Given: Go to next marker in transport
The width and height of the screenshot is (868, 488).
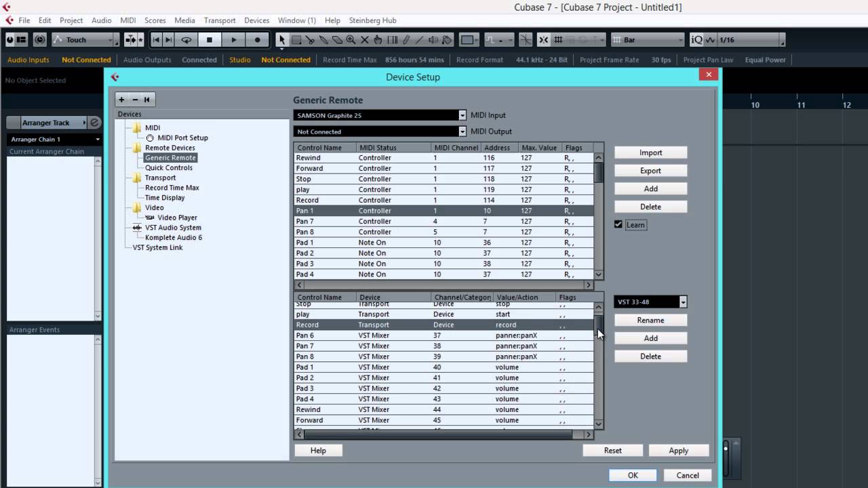Looking at the screenshot, I should tap(168, 40).
